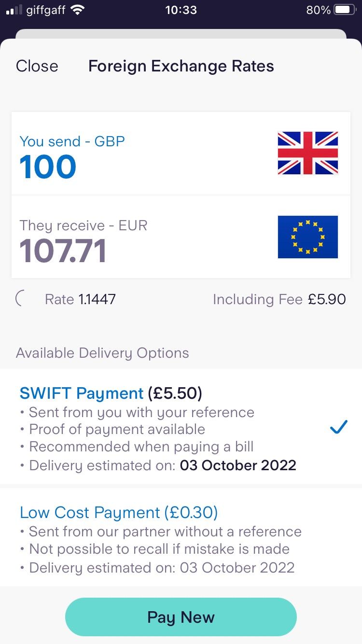
Task: Tap the Wi-Fi status icon
Action: pyautogui.click(x=76, y=10)
